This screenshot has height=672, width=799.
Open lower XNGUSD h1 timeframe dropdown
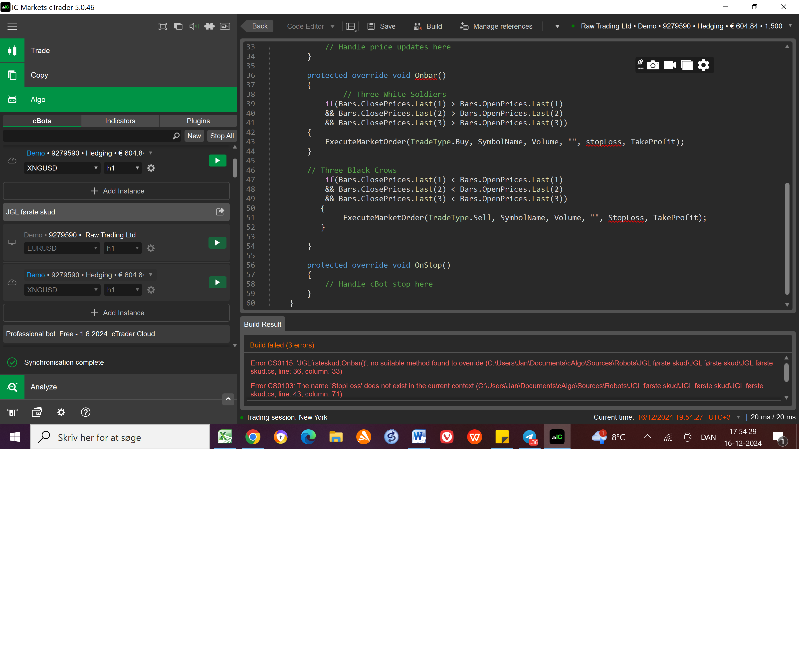click(123, 290)
